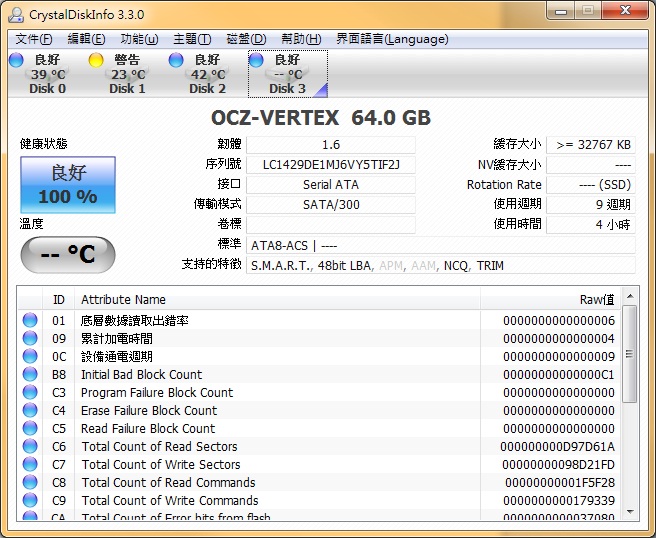The width and height of the screenshot is (656, 538).
Task: Open the 幫助(H) menu
Action: 301,39
